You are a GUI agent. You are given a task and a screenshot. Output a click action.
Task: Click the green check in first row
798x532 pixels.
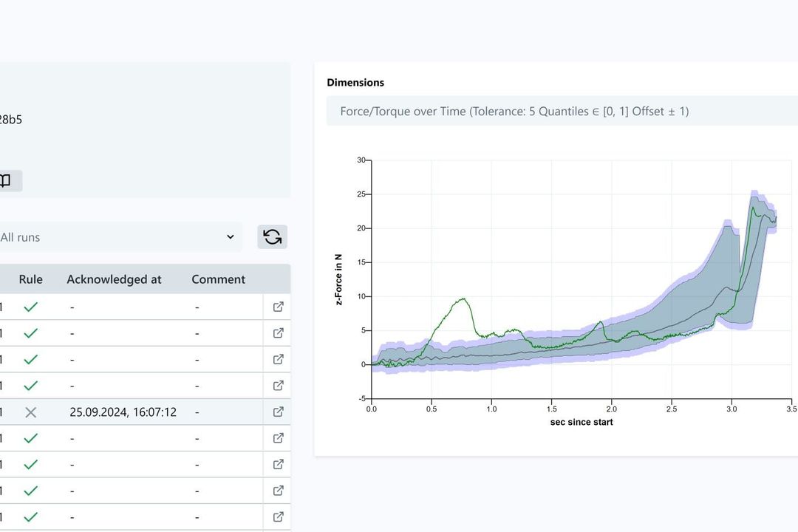coord(30,307)
